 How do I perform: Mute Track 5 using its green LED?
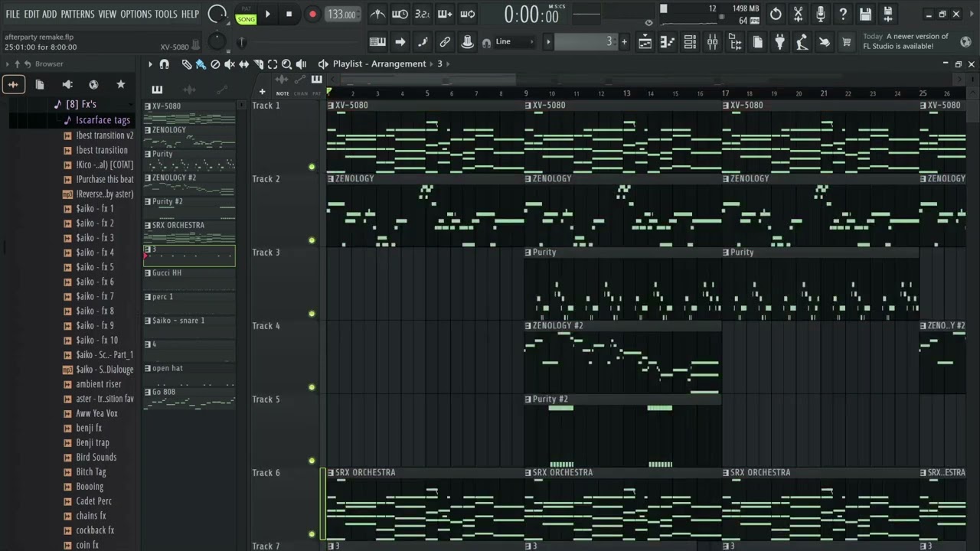pos(312,461)
